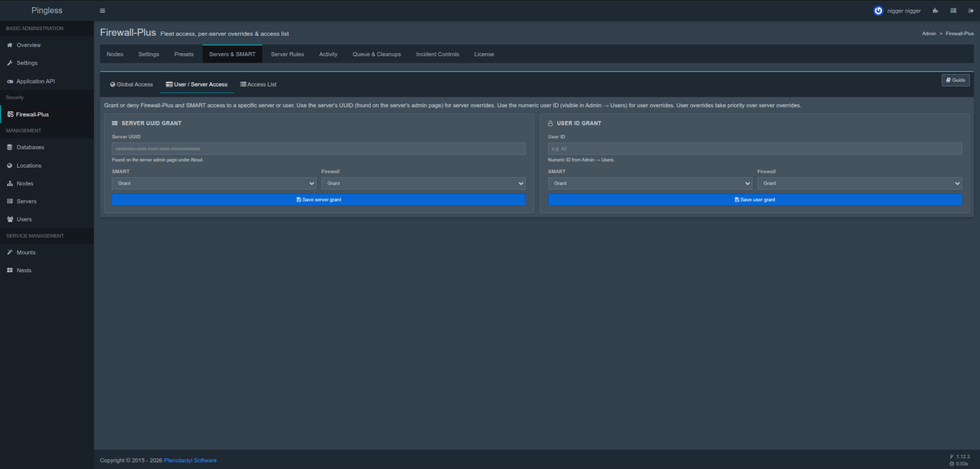
Task: Open Overview via its sidebar home icon
Action: [x=10, y=45]
